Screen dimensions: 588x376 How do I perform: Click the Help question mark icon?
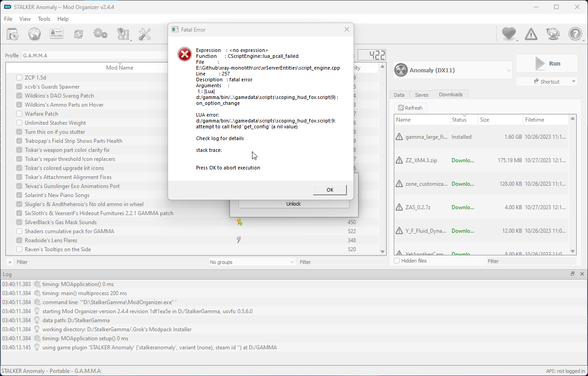point(575,34)
